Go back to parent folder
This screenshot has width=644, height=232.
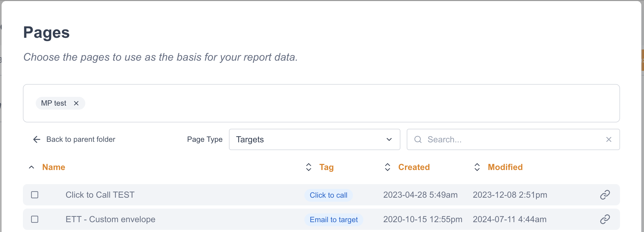tap(80, 139)
